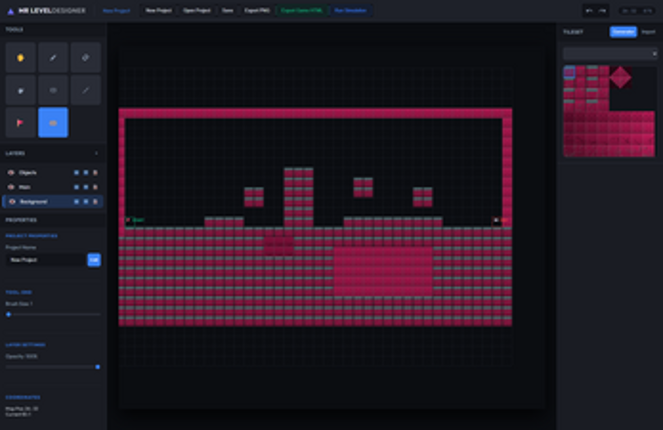Click second blue icon in Main layer row
Image resolution: width=663 pixels, height=430 pixels.
coord(86,187)
